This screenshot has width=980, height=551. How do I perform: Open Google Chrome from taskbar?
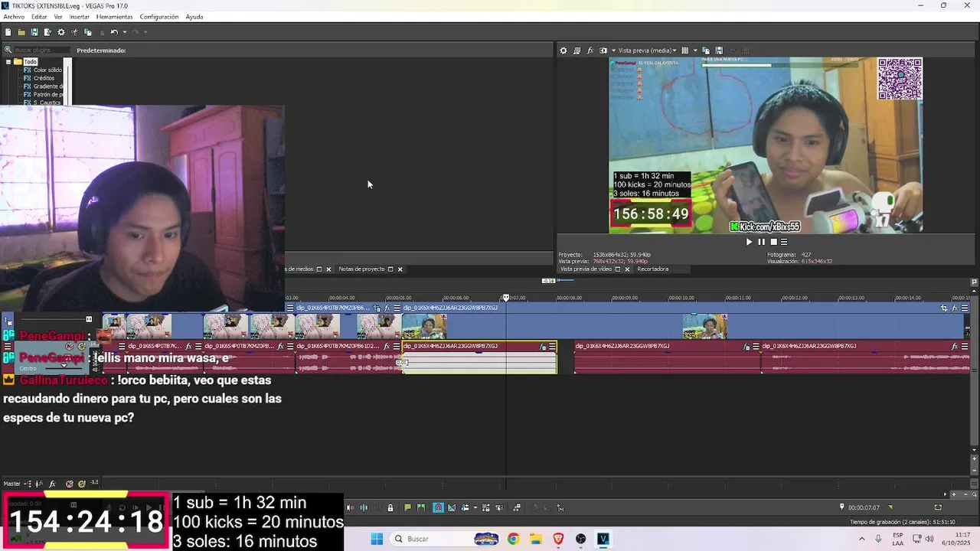513,539
